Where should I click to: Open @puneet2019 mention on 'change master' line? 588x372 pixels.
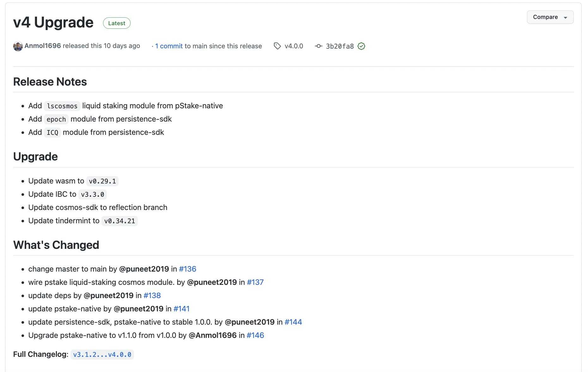click(144, 269)
